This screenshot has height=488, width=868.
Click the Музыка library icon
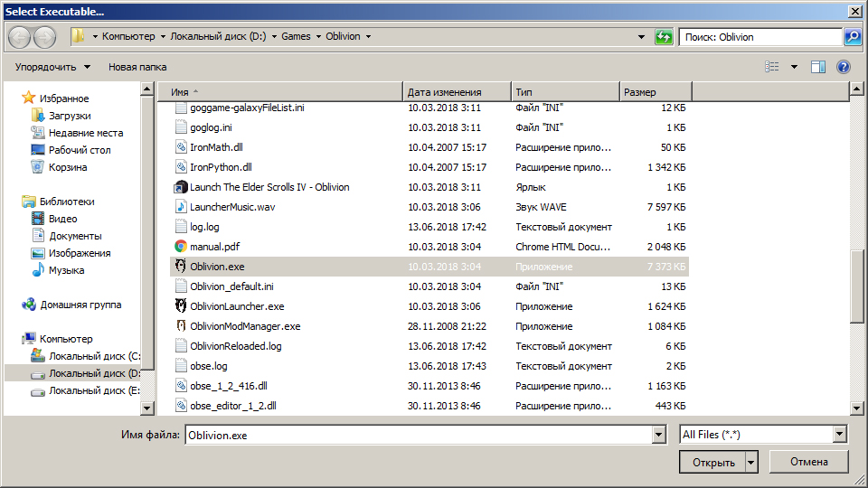(x=38, y=269)
